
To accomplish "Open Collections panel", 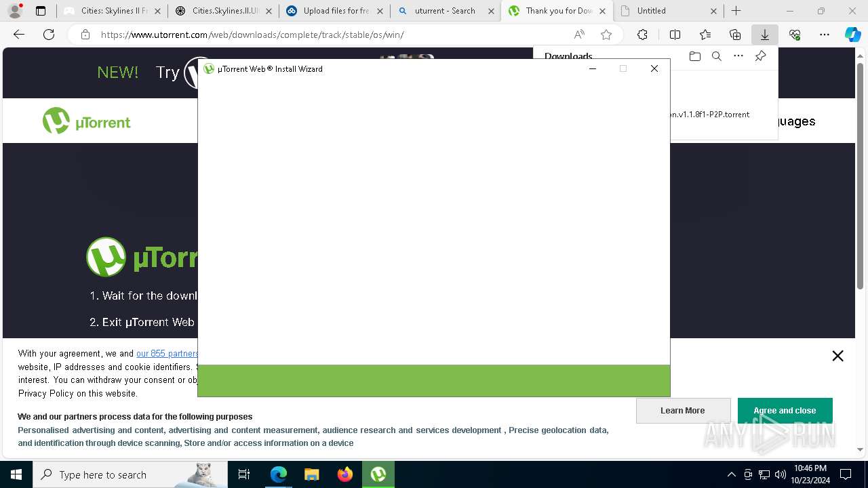I will coord(735,35).
